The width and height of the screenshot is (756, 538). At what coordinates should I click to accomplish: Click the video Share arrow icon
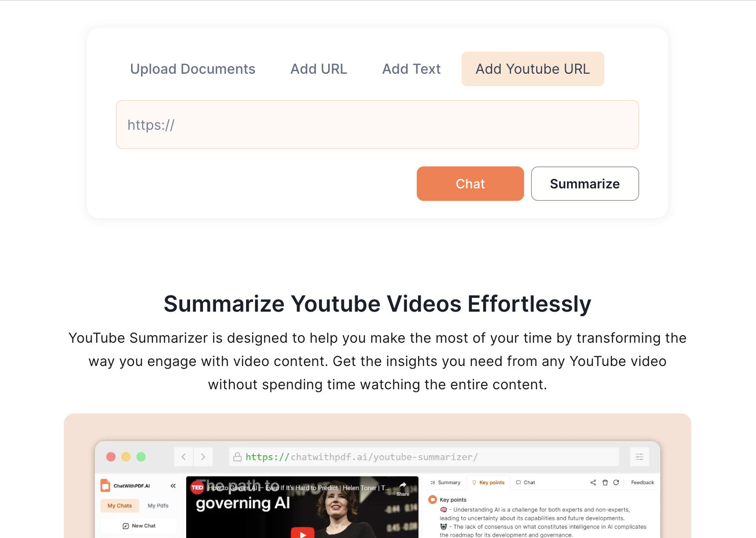pyautogui.click(x=403, y=485)
